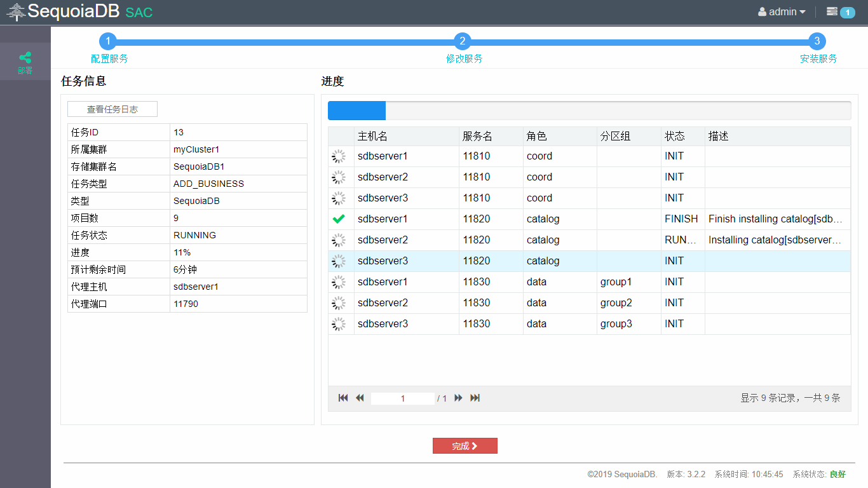This screenshot has width=868, height=488.
Task: Click the task count badge
Action: coord(848,12)
